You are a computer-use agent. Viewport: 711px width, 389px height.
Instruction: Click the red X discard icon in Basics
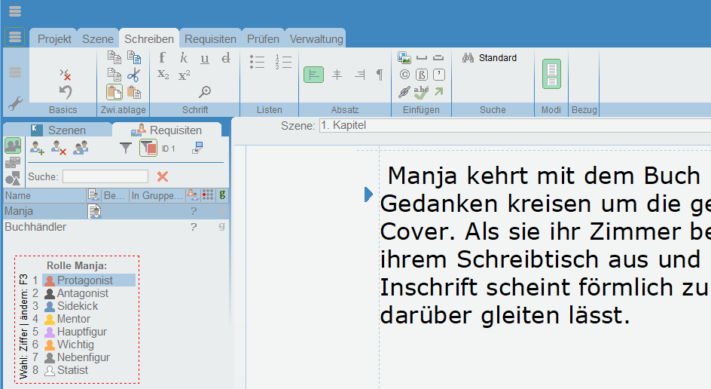click(65, 74)
